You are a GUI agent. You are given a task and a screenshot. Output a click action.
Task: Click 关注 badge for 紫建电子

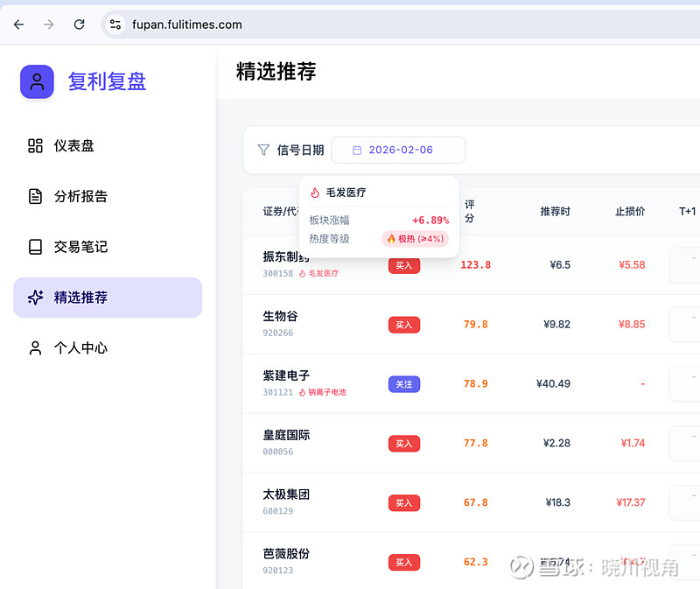[403, 384]
